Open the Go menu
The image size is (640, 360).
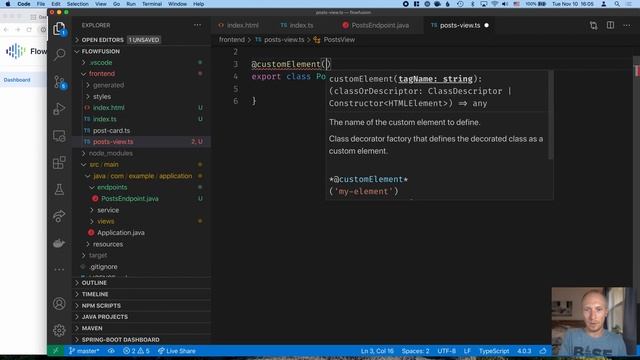pos(116,4)
